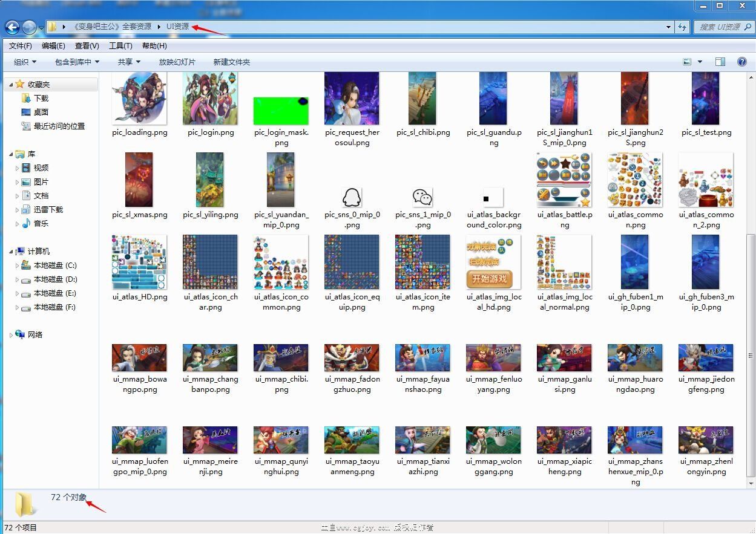Open the 工具(T) menu
The height and width of the screenshot is (534, 756).
pos(120,46)
